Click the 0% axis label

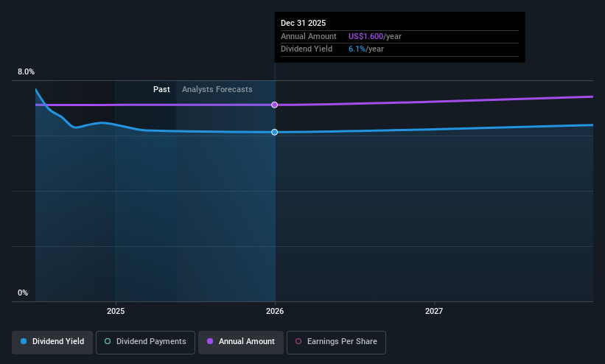tap(23, 293)
